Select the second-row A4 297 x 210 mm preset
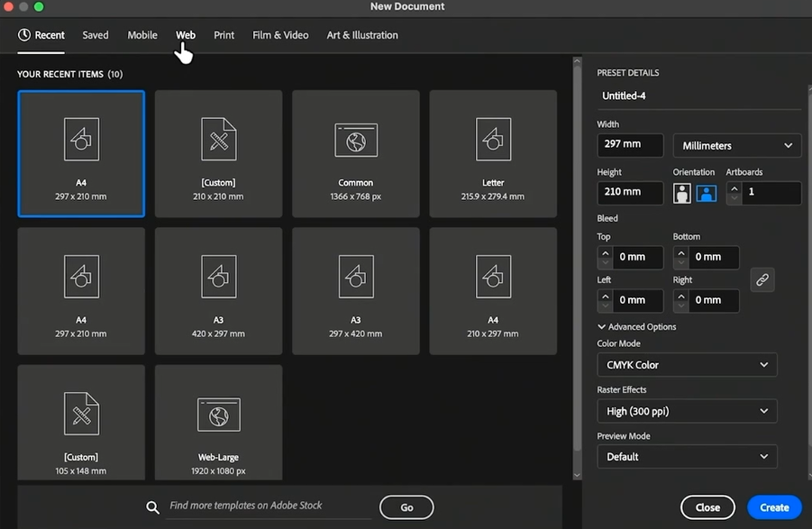 coord(81,291)
